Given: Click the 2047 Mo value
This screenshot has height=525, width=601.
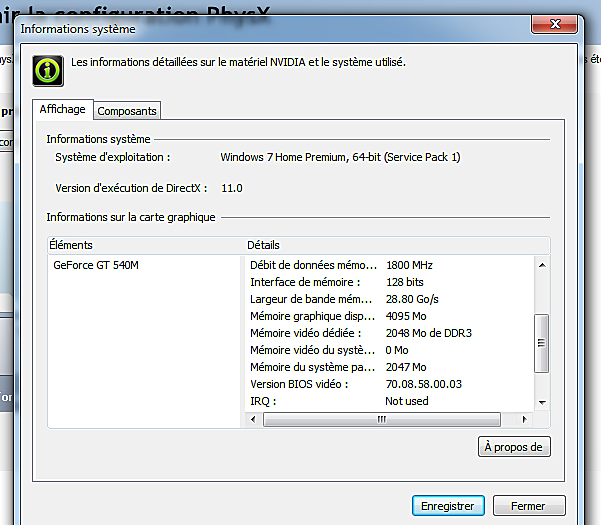Looking at the screenshot, I should coord(406,367).
